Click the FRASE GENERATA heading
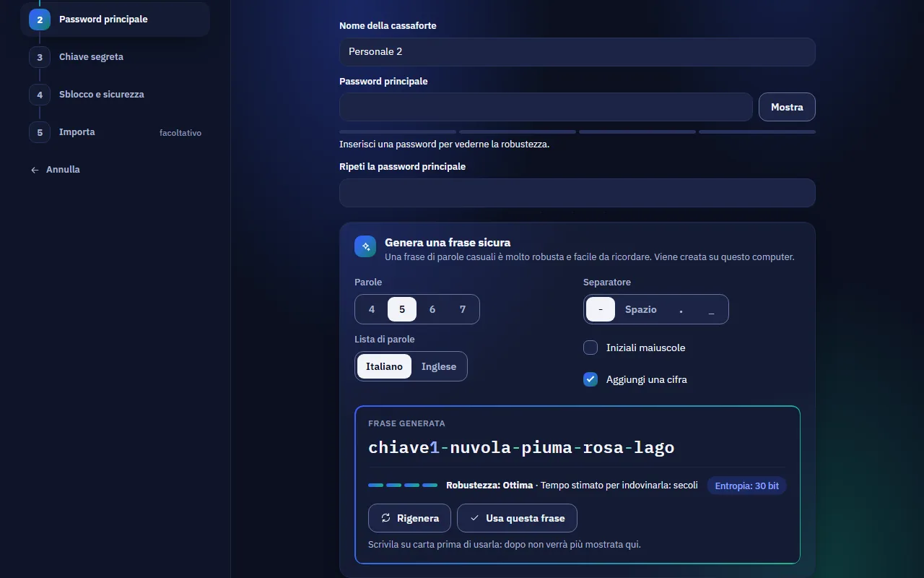 coord(406,423)
